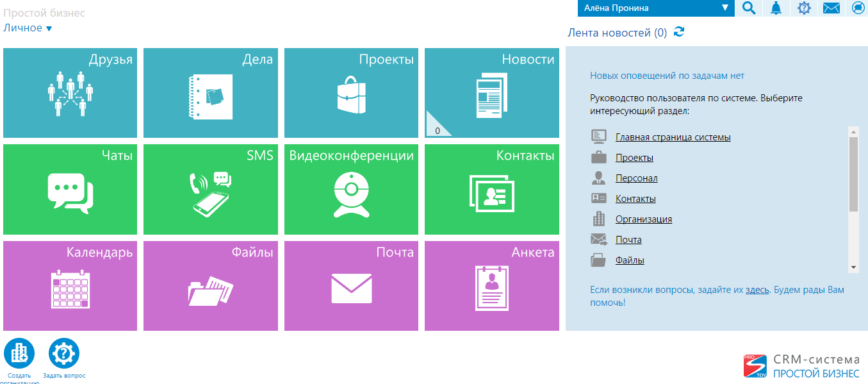Click the contact card icon beside Контакты link
The image size is (868, 384).
598,198
